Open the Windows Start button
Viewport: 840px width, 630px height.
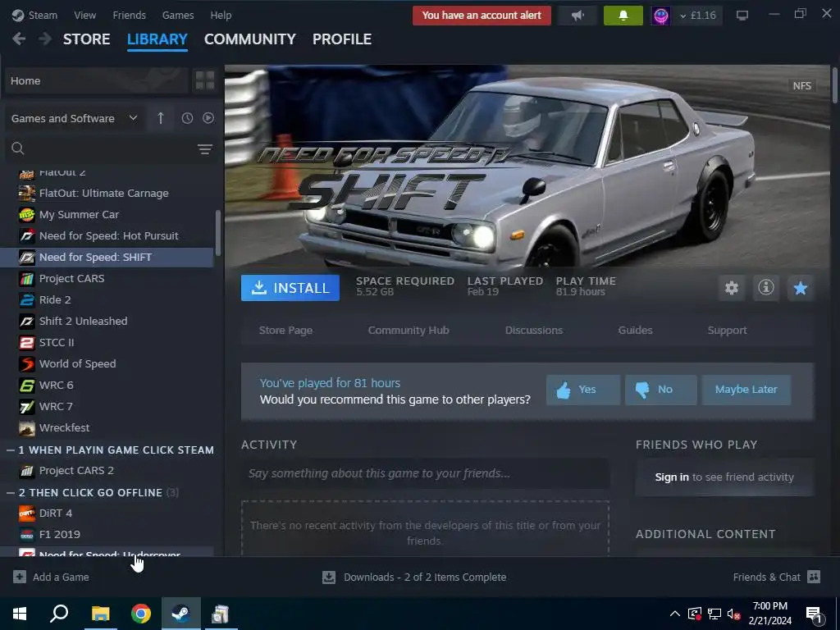click(x=20, y=614)
